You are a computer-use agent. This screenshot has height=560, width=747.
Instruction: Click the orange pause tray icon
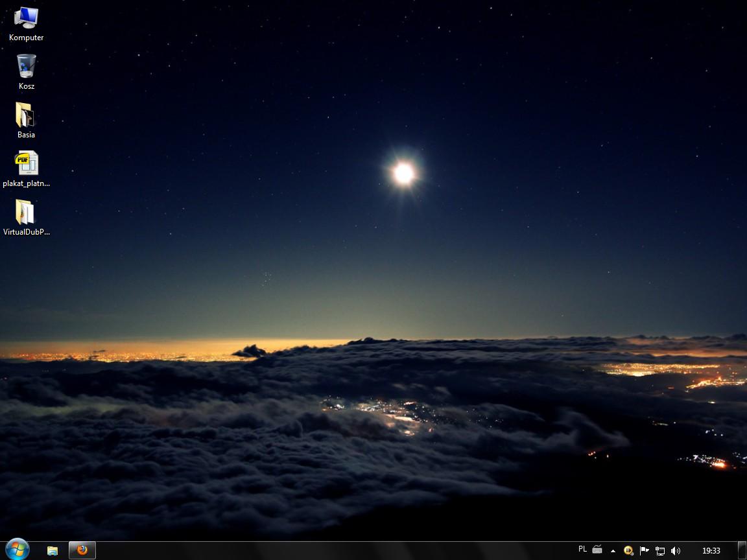pos(628,550)
